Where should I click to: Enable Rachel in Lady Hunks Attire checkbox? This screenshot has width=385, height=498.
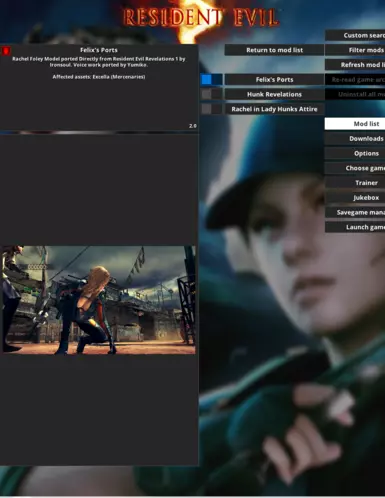(x=207, y=109)
